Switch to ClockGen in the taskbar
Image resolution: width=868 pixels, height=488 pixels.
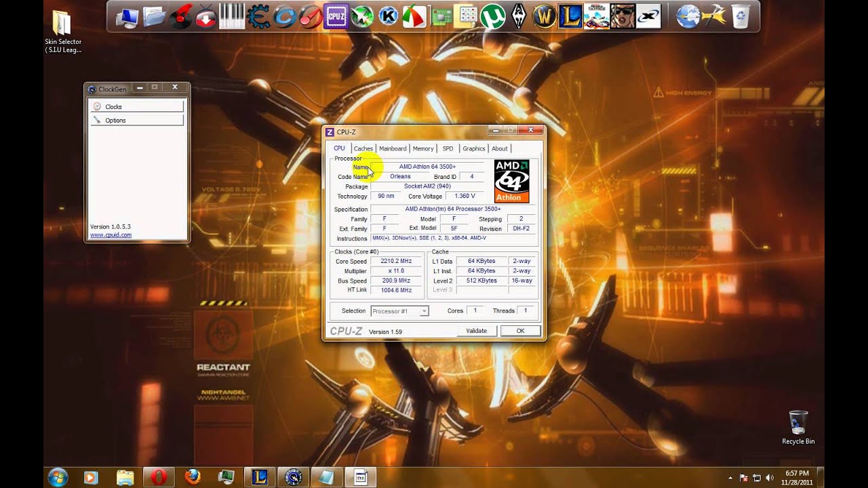(294, 477)
